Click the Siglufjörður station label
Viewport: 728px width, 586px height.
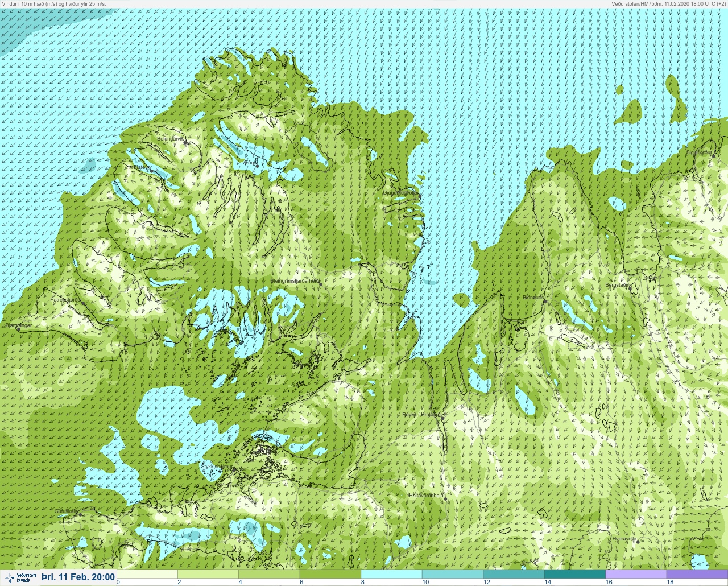pyautogui.click(x=699, y=152)
